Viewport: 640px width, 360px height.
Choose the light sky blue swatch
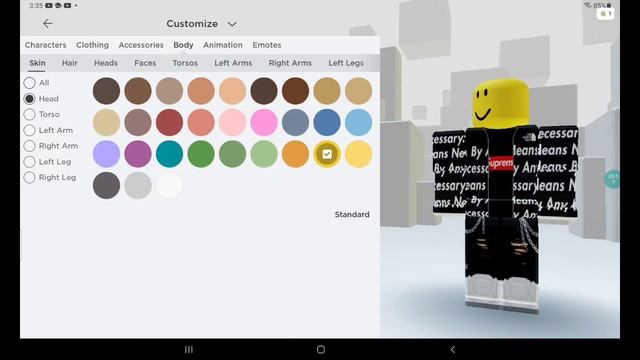358,122
